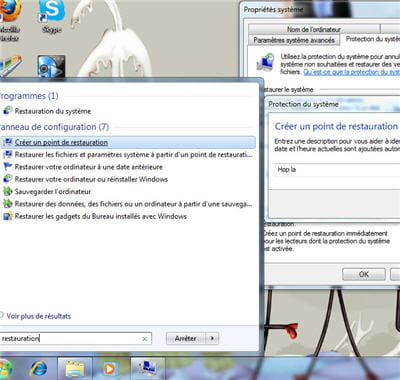Click OK in Propriétés système window

coord(364,274)
